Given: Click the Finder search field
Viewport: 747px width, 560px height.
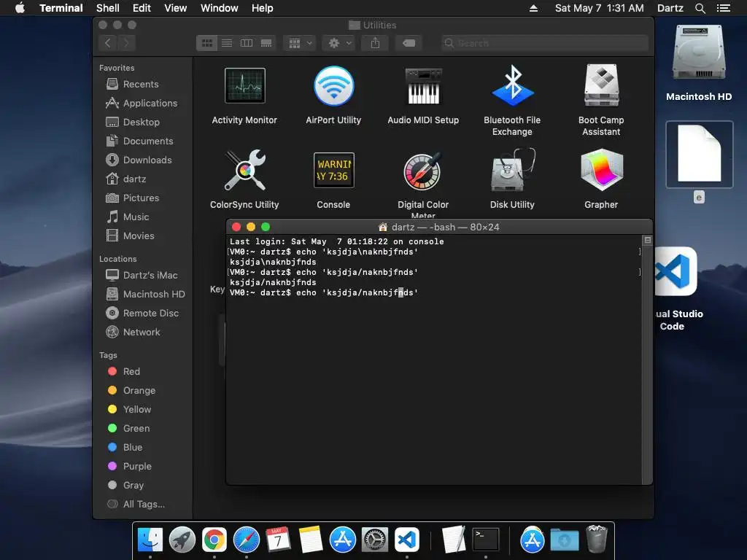Looking at the screenshot, I should (x=544, y=43).
